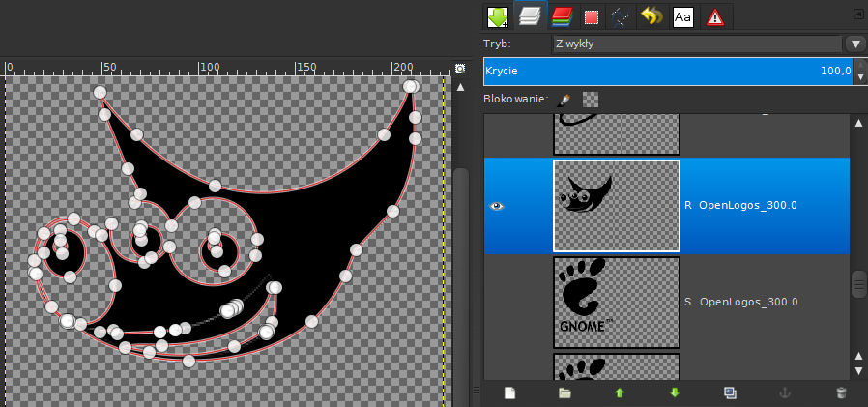Switch to the Layers tab
Screen dimensions: 868x407
point(531,16)
